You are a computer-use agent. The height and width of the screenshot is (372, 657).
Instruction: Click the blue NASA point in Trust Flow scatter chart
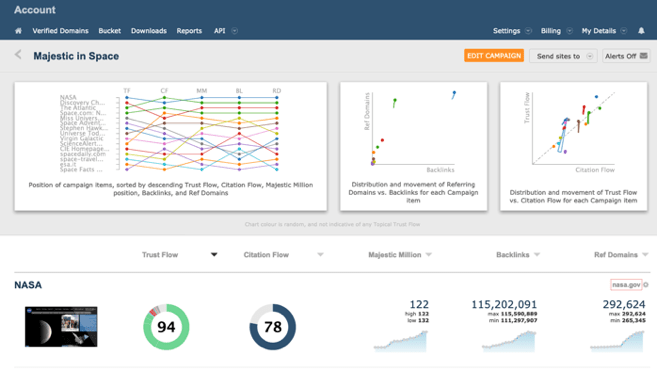tap(596, 97)
